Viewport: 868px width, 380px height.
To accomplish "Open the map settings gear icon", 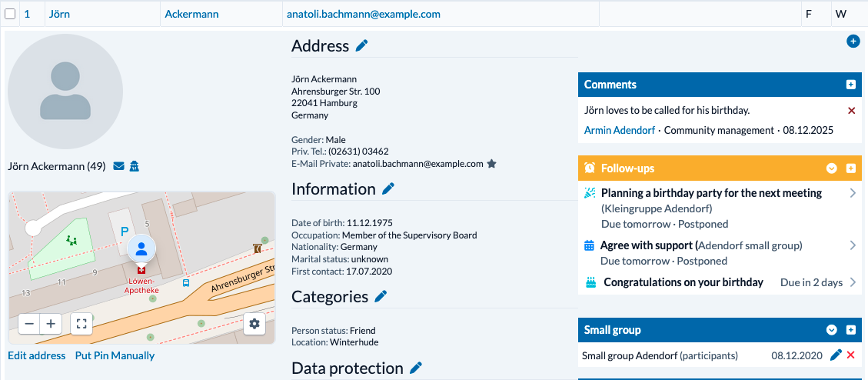I will coord(254,324).
